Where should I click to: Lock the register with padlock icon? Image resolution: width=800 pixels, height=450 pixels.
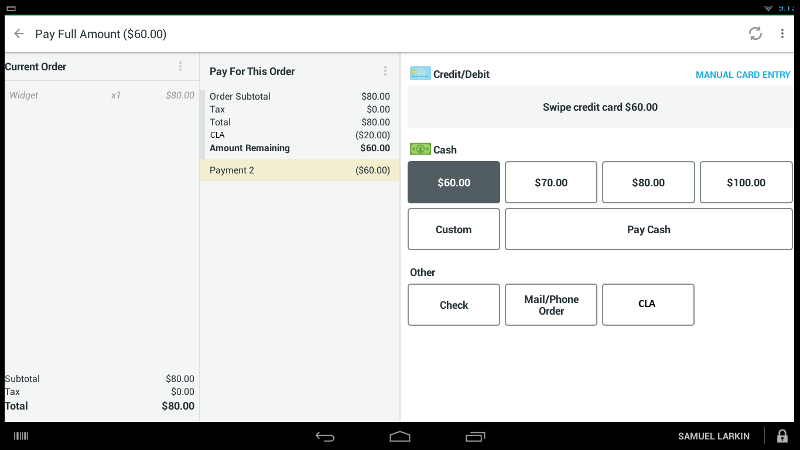(x=782, y=436)
